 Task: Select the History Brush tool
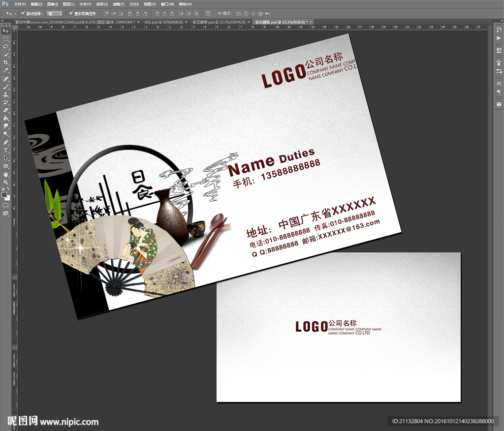click(x=6, y=102)
